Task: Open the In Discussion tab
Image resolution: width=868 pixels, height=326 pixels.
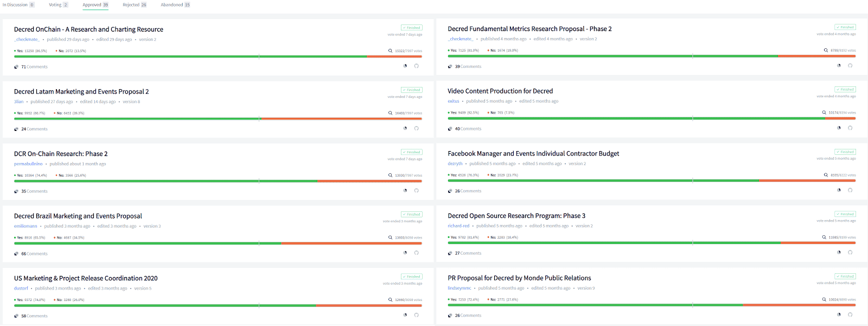Action: (18, 5)
